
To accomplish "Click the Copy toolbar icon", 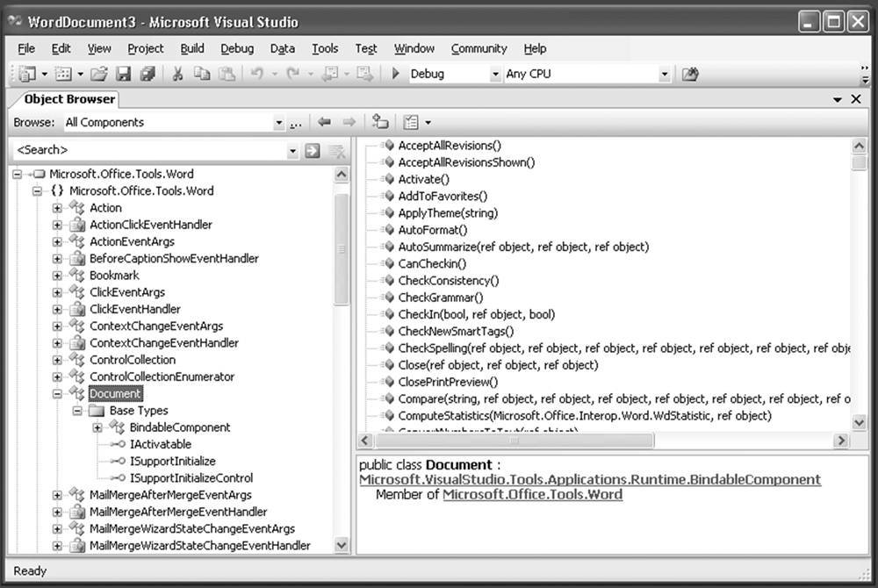I will pyautogui.click(x=202, y=74).
